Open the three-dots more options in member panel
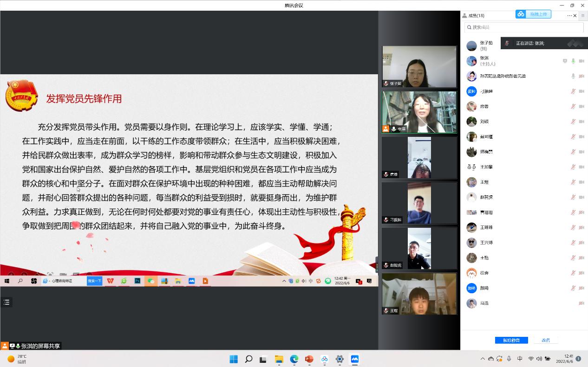This screenshot has height=367, width=588. click(569, 16)
